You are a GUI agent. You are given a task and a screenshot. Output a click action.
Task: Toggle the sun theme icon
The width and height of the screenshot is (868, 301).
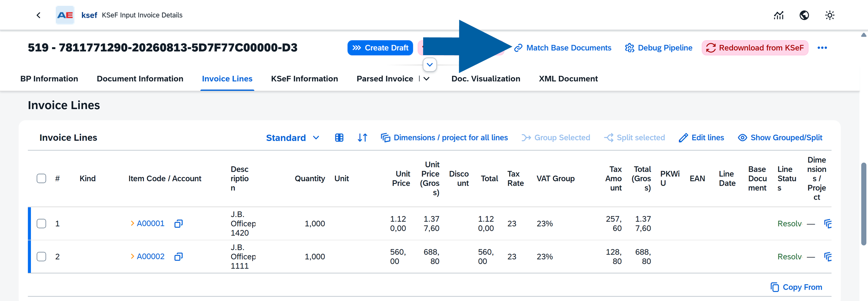(830, 15)
